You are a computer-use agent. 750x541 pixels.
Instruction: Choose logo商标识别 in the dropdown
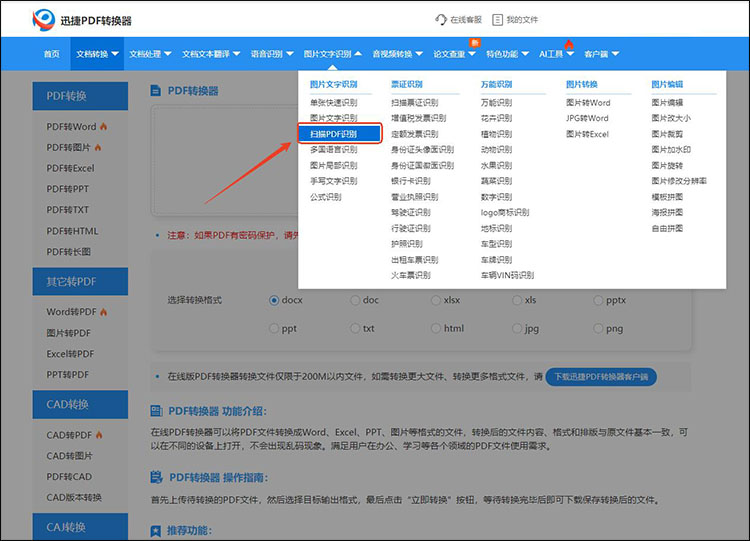click(x=505, y=212)
